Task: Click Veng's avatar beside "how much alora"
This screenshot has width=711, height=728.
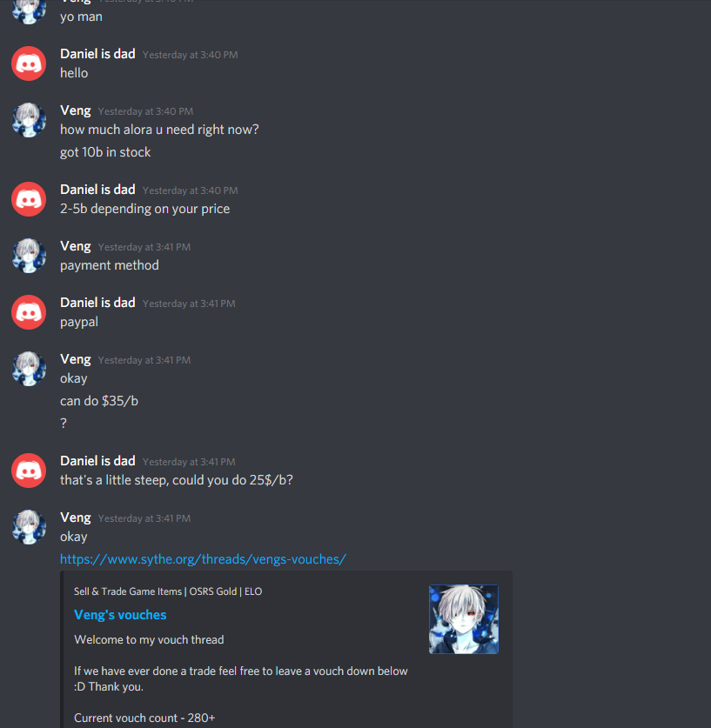Action: (29, 120)
